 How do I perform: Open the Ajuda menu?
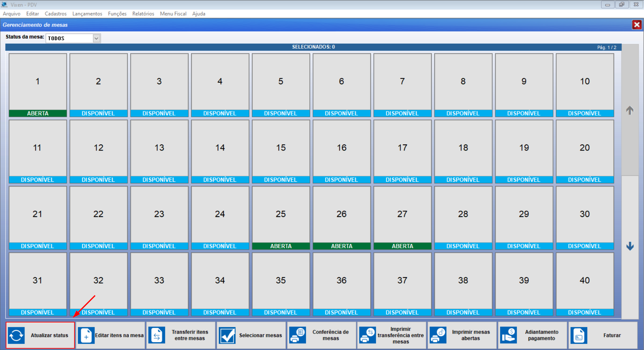coord(199,14)
